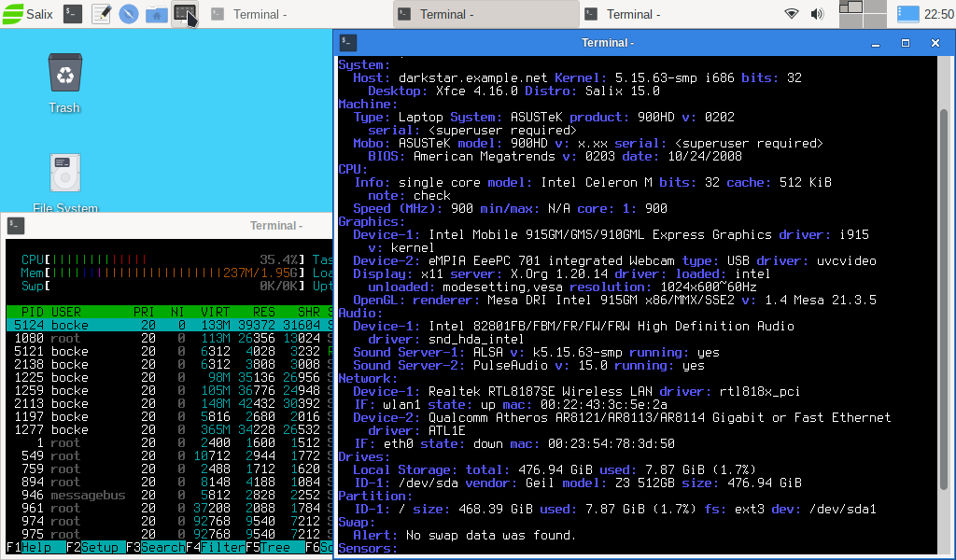
Task: Open the Salix applications menu
Action: [28, 14]
